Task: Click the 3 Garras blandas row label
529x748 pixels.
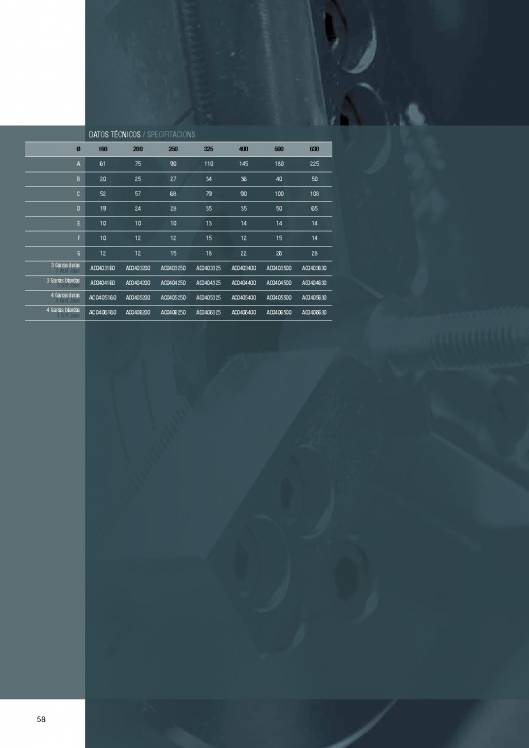Action: pos(63,280)
